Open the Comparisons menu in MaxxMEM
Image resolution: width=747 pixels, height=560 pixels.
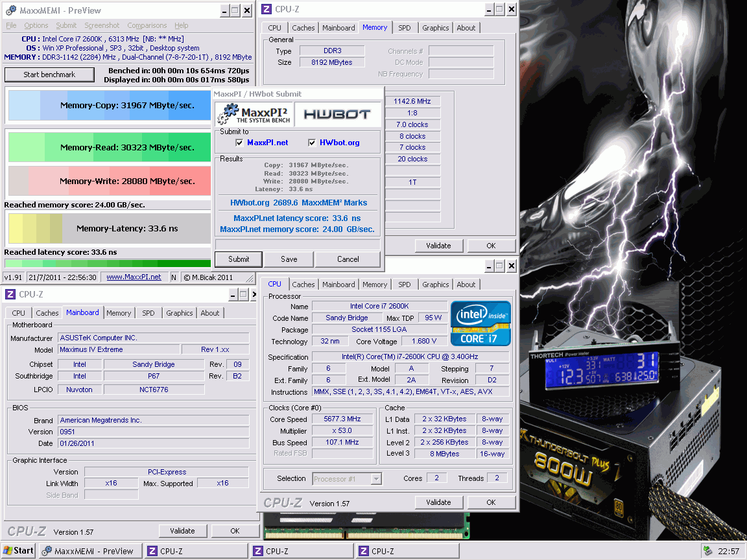click(x=147, y=25)
